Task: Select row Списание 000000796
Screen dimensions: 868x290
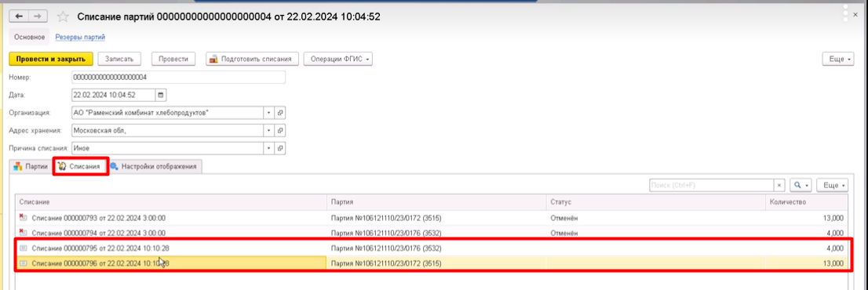Action: 431,263
